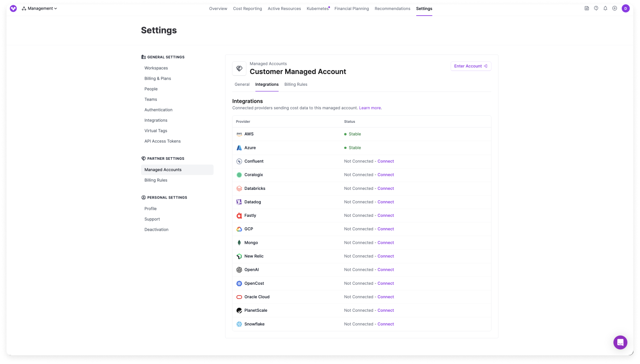The width and height of the screenshot is (640, 364).
Task: Open API Access Tokens settings
Action: (x=162, y=141)
